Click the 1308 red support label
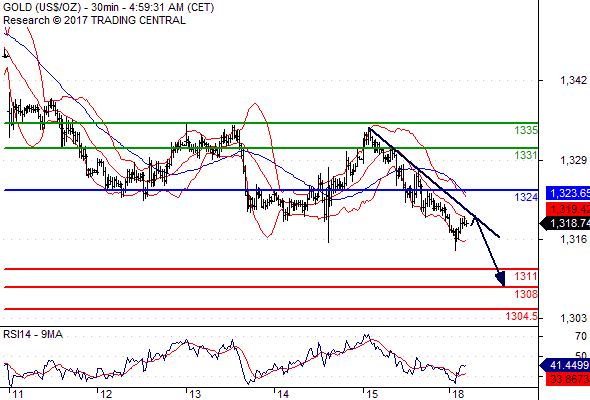This screenshot has width=590, height=400. coord(526,294)
